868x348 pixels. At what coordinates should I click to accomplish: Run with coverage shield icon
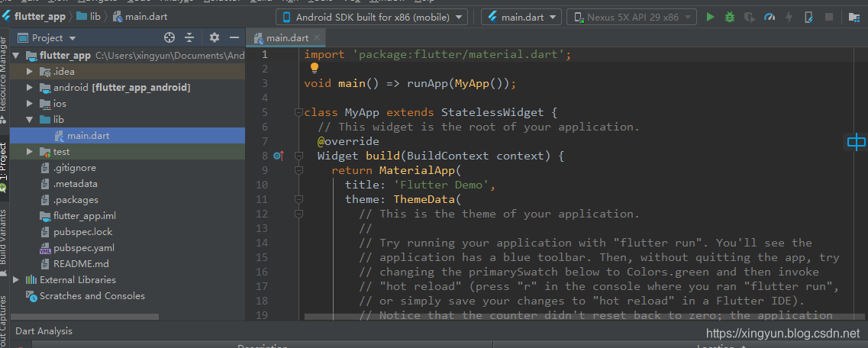pyautogui.click(x=750, y=17)
